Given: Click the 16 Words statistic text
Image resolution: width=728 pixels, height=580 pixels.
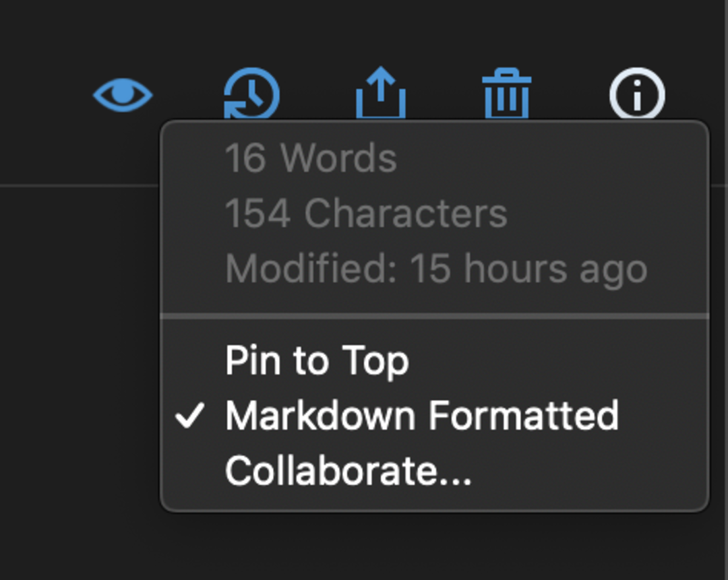Looking at the screenshot, I should coord(311,158).
